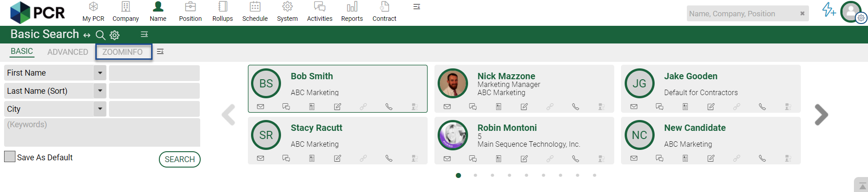Click the Contract document icon
The height and width of the screenshot is (192, 868).
coord(385,7)
